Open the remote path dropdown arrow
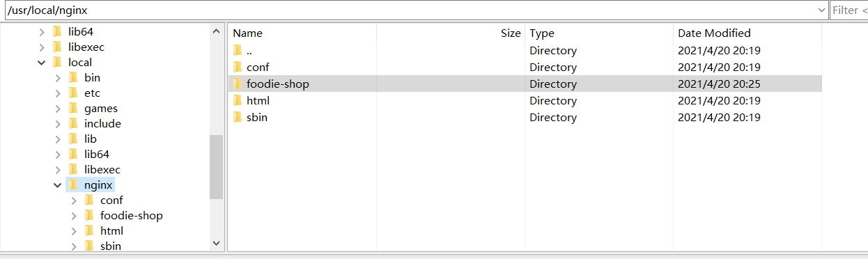This screenshot has width=868, height=259. point(821,10)
